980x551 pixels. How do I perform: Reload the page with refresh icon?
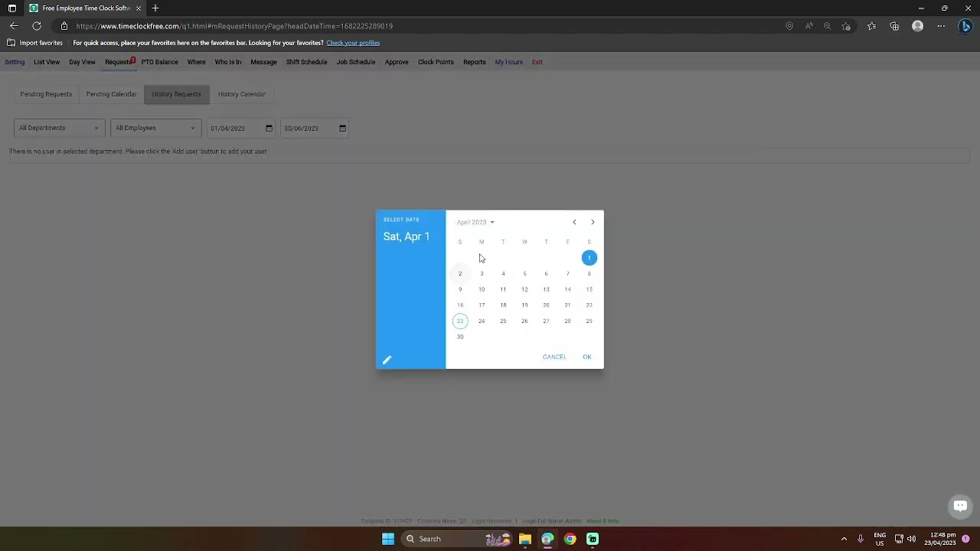pos(37,26)
